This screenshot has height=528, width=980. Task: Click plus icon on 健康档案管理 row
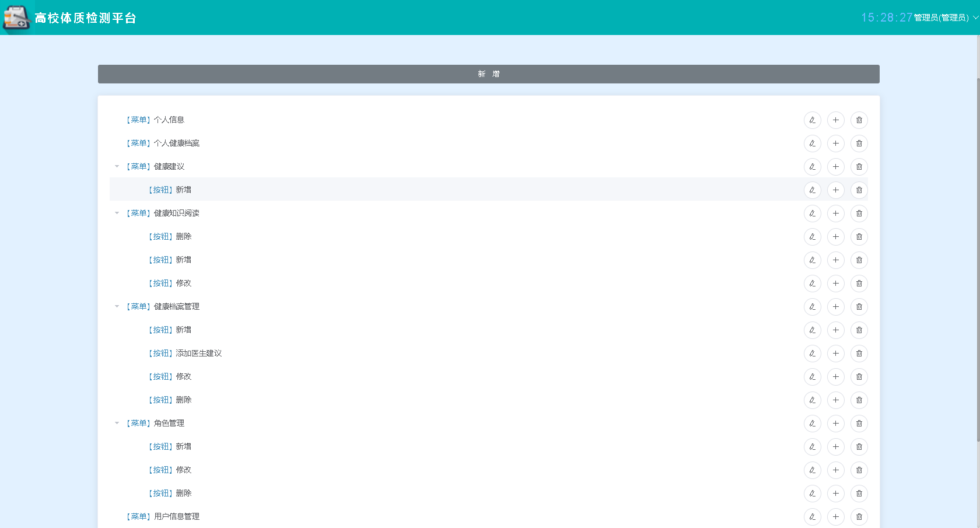835,307
